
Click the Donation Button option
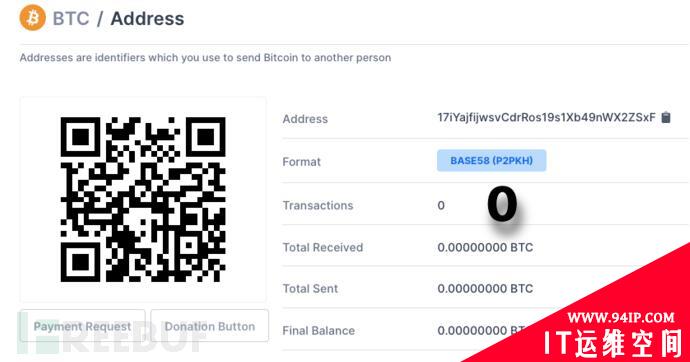pos(209,326)
